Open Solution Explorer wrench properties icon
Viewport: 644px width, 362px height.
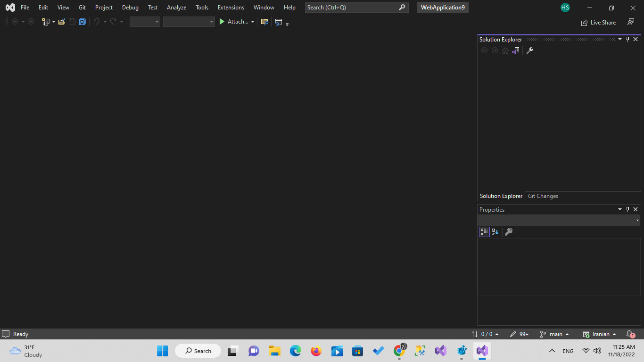530,50
